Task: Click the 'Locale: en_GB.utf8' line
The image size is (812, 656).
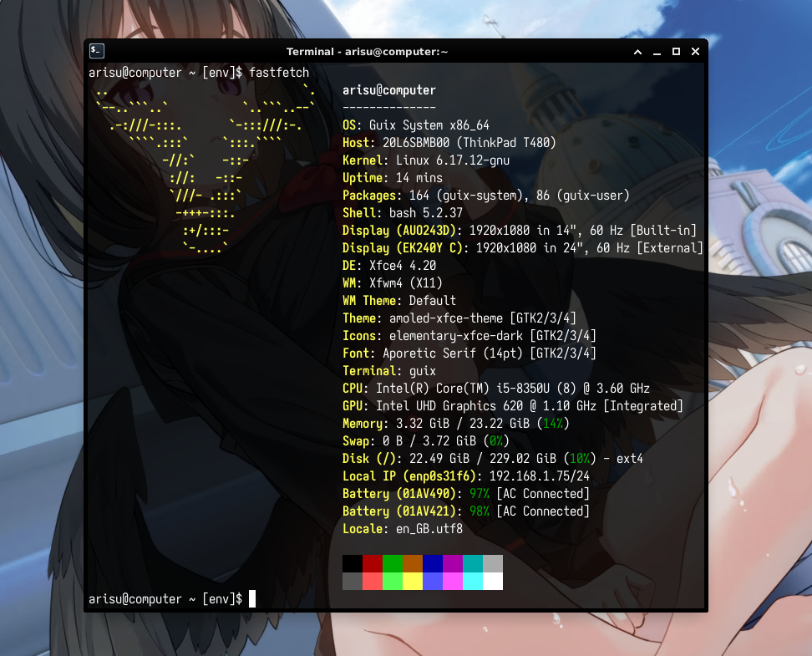Action: pyautogui.click(x=403, y=529)
